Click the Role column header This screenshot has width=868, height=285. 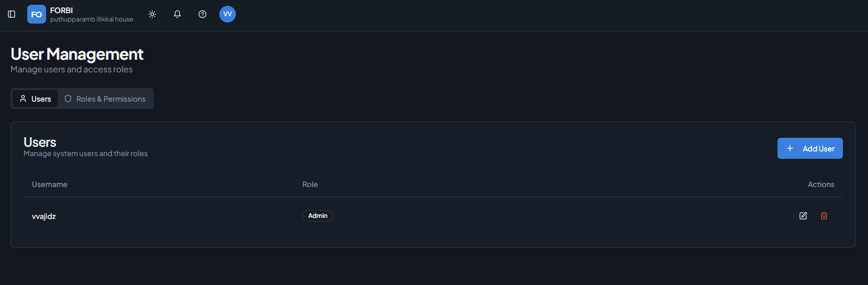[310, 184]
